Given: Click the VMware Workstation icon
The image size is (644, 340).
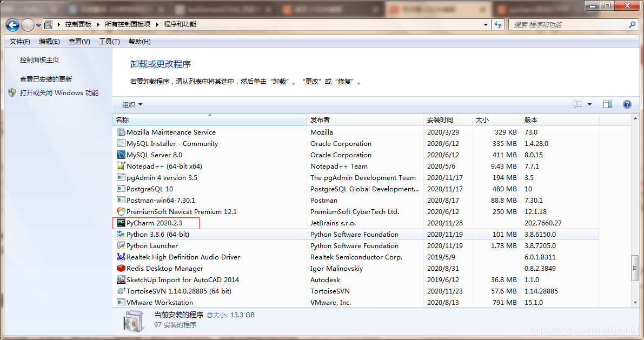Looking at the screenshot, I should click(x=121, y=302).
